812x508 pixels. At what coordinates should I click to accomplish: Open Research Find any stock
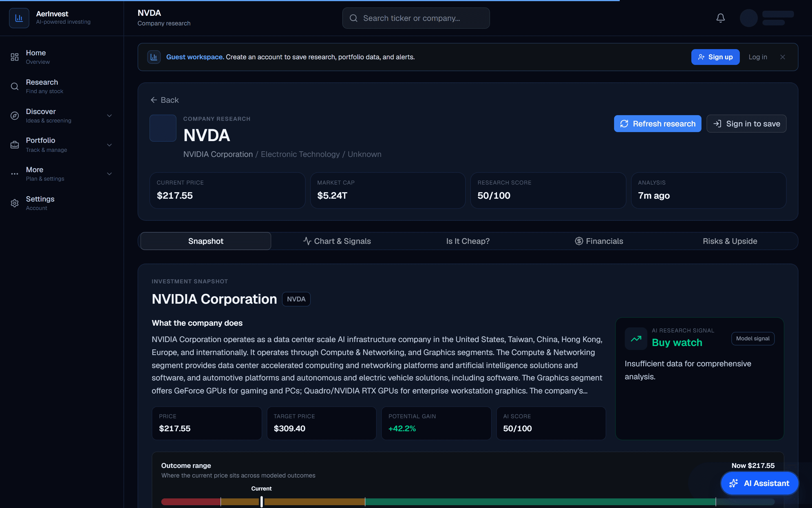click(x=62, y=86)
